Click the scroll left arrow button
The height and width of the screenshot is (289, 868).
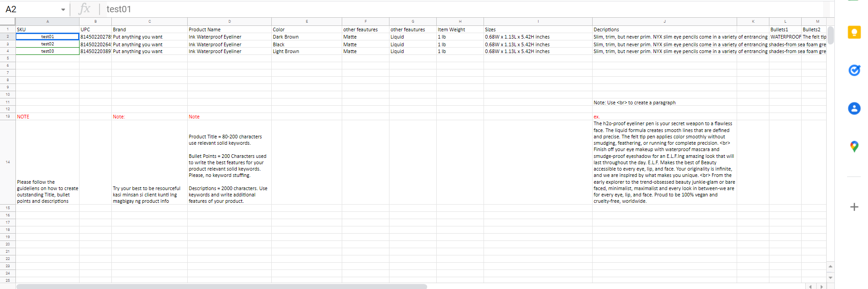[x=810, y=286]
